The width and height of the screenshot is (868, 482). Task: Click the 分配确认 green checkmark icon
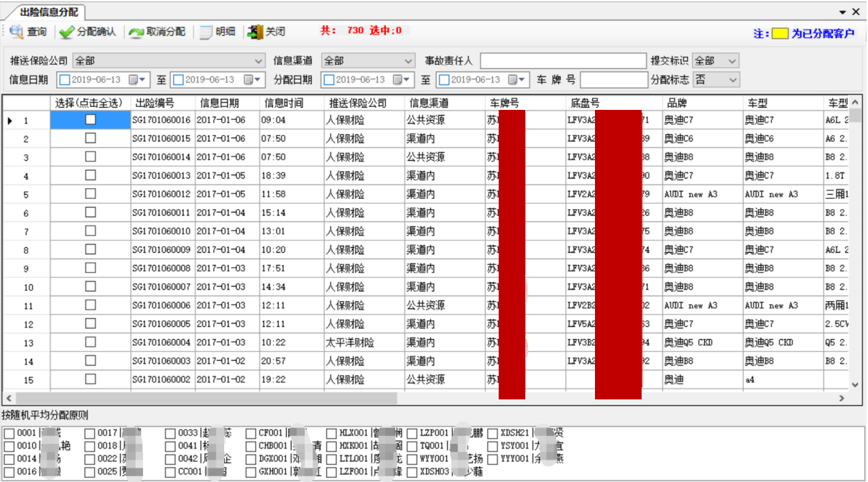coord(67,32)
